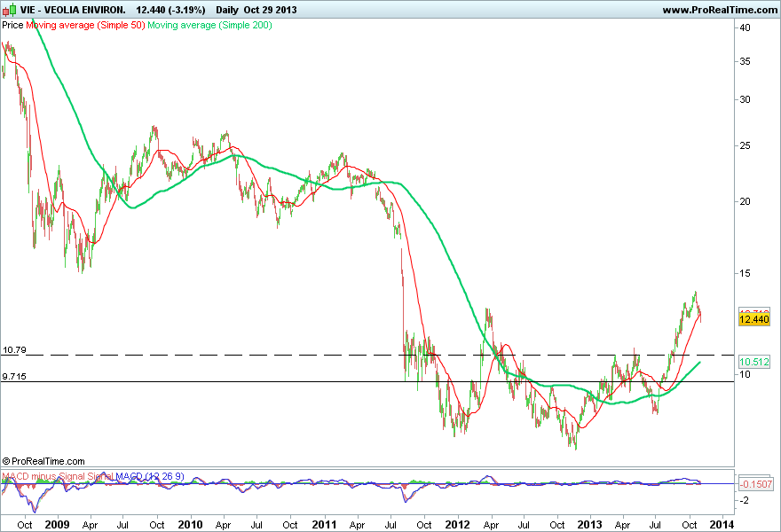The height and width of the screenshot is (532, 781).
Task: Click the 'MACD (12 26 9)' indicator label
Action: pos(150,476)
